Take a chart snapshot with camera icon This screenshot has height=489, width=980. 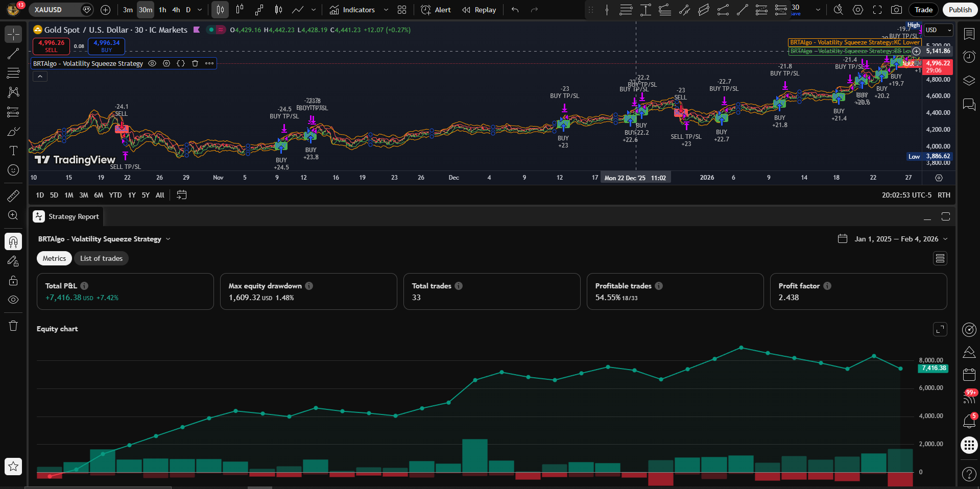896,10
